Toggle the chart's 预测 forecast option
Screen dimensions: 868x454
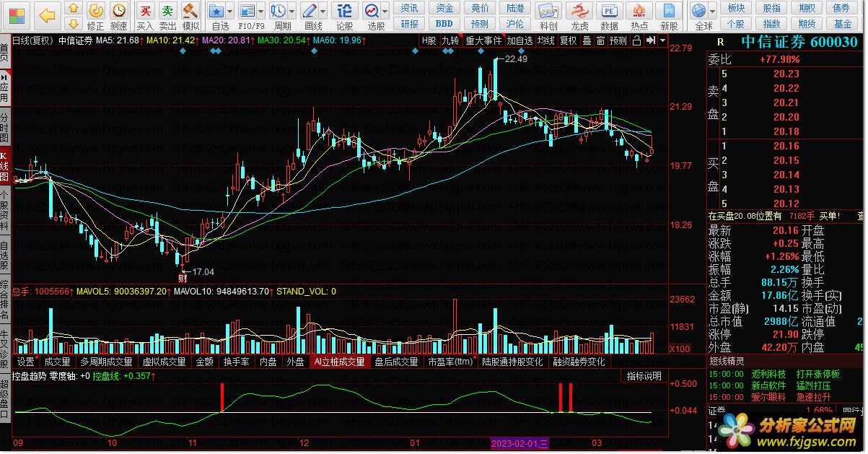point(618,40)
